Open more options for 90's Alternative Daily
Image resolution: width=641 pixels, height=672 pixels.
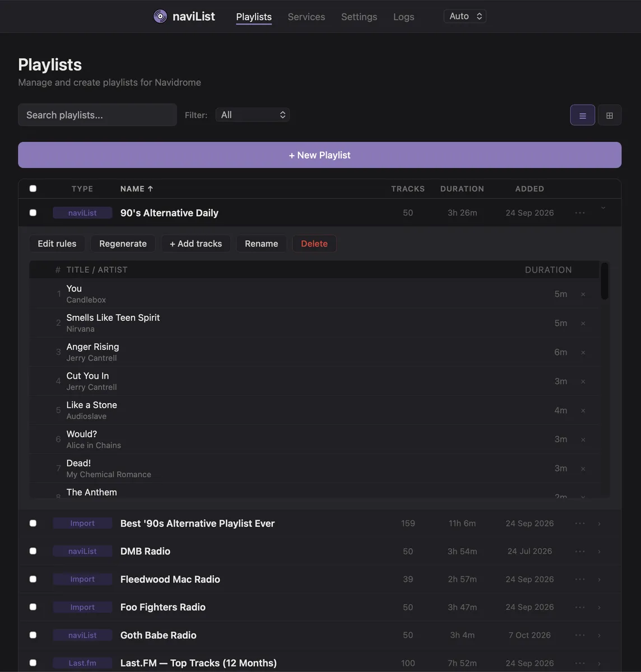click(580, 213)
